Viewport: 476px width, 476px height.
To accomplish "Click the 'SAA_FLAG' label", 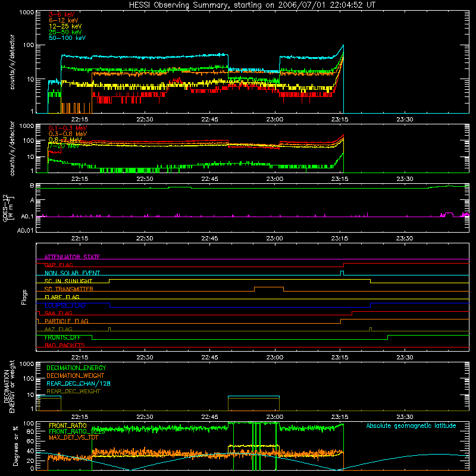I will [58, 313].
